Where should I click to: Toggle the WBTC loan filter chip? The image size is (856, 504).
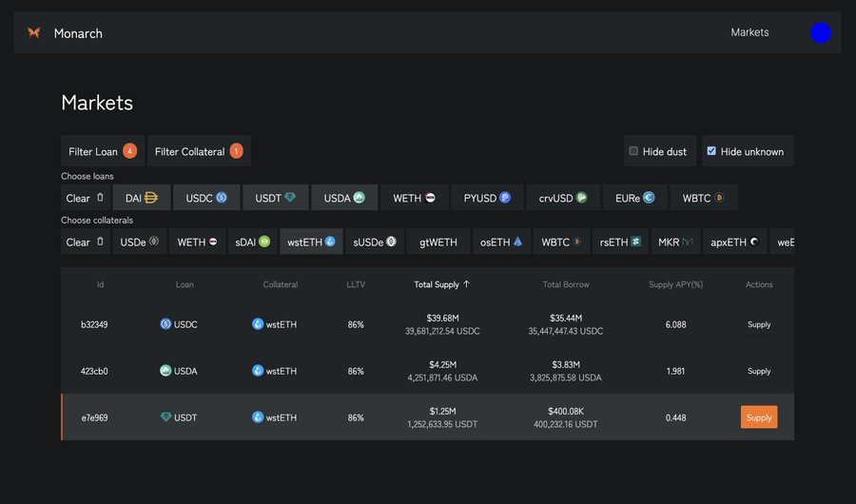point(703,198)
